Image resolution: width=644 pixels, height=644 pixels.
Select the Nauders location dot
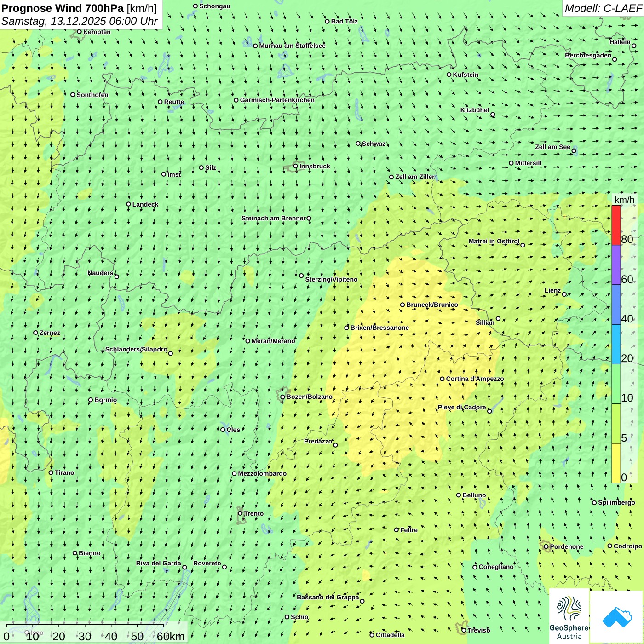[116, 276]
